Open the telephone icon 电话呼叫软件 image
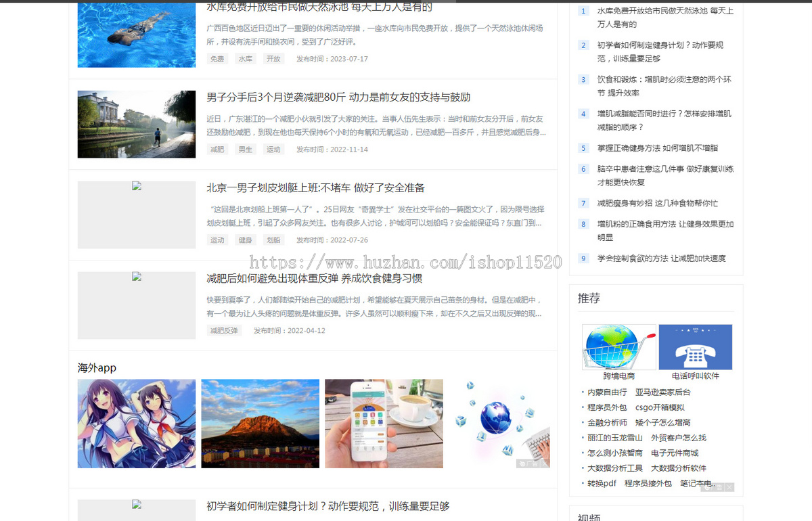Image resolution: width=812 pixels, height=521 pixels. [696, 347]
